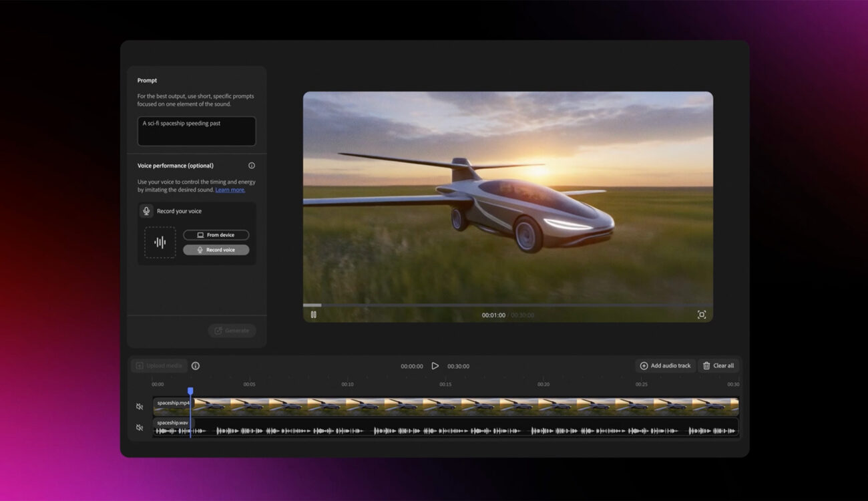Play the timeline from the transport bar
868x501 pixels.
coord(435,366)
